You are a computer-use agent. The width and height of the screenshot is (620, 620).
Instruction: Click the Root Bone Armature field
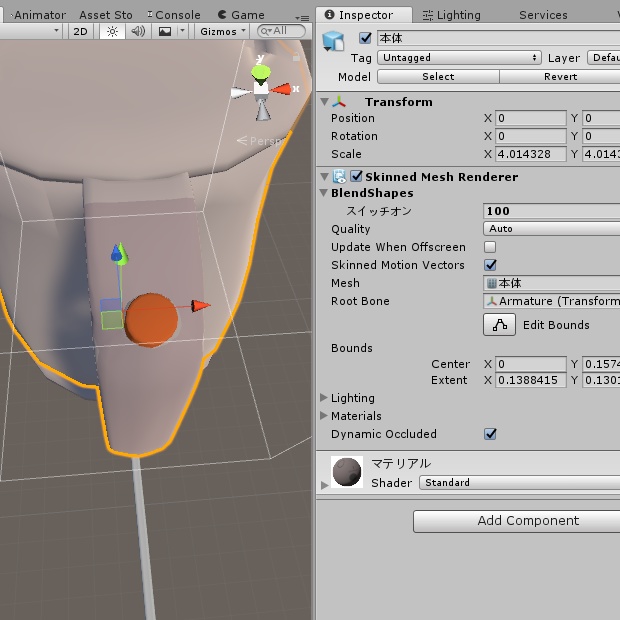(551, 301)
